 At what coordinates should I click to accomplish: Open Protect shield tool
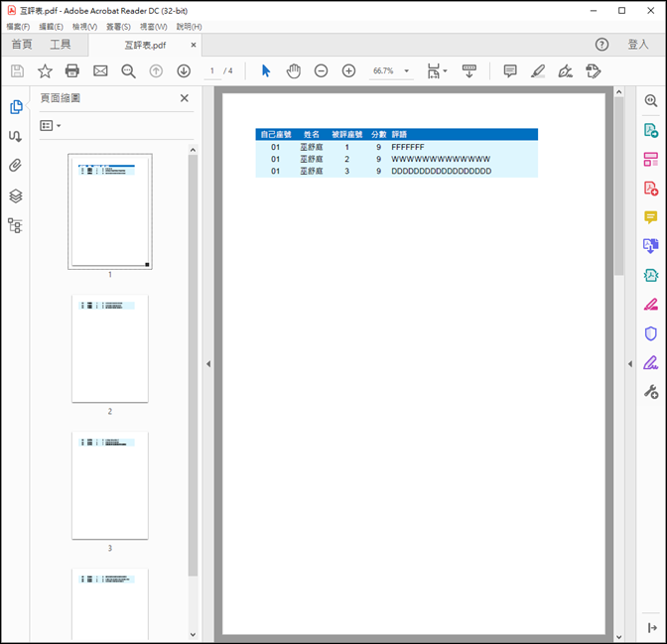(651, 333)
